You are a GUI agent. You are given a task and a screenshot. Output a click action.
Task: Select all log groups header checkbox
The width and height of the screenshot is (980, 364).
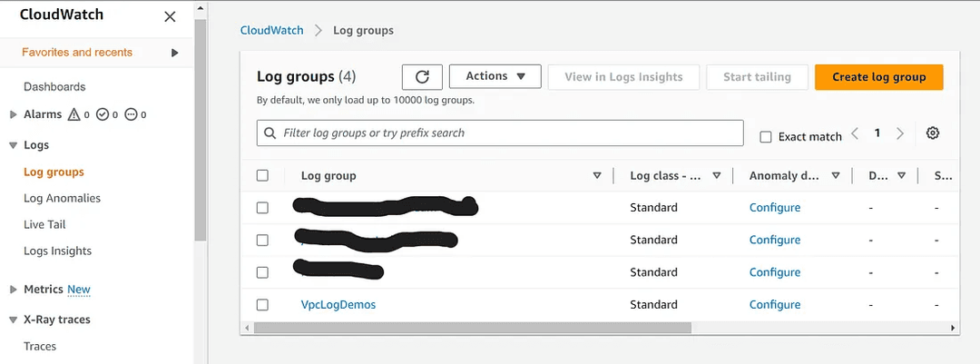(x=262, y=176)
